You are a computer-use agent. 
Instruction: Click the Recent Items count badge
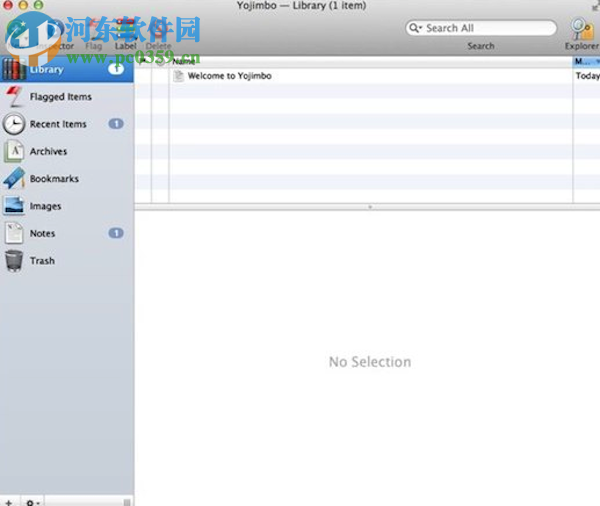click(116, 124)
